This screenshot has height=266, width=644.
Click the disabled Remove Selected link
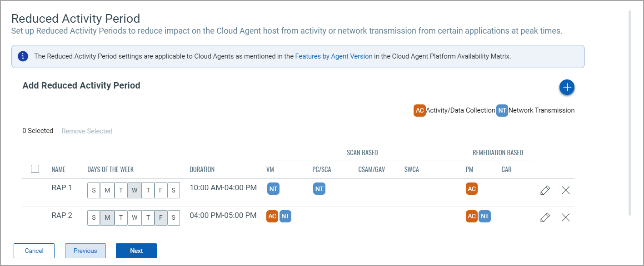point(87,131)
